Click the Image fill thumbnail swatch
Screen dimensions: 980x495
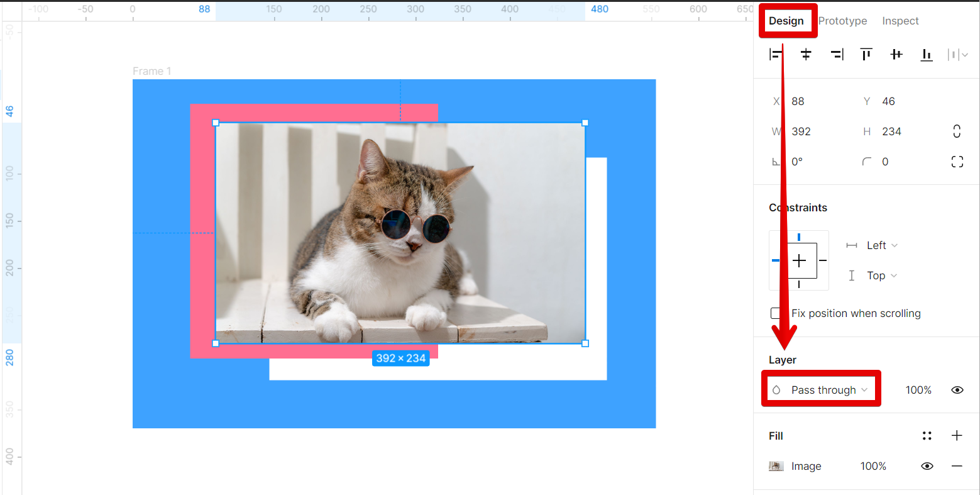pos(776,466)
